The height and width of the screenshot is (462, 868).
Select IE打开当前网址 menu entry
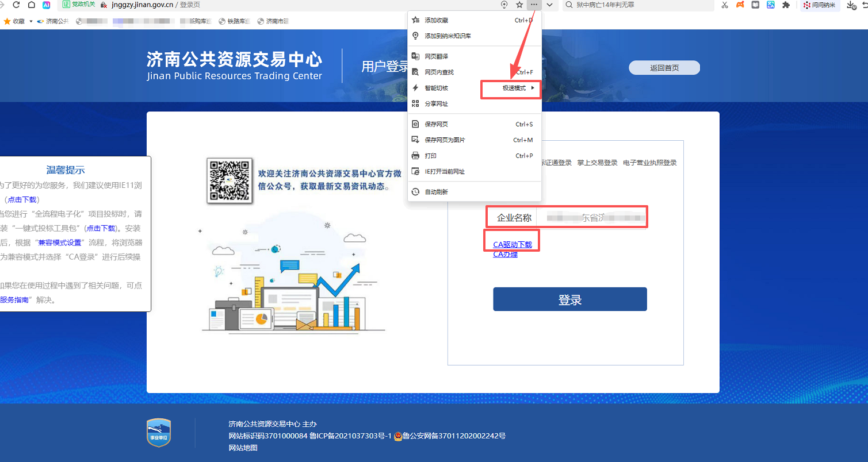(x=445, y=171)
